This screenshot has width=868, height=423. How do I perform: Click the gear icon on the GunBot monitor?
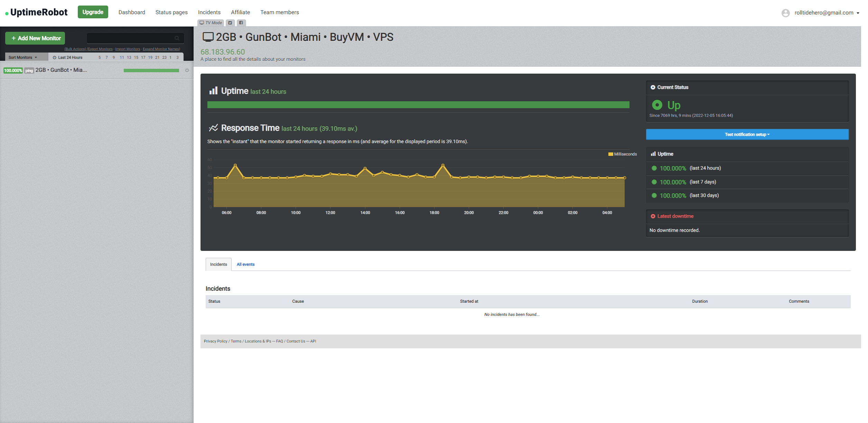pyautogui.click(x=187, y=70)
